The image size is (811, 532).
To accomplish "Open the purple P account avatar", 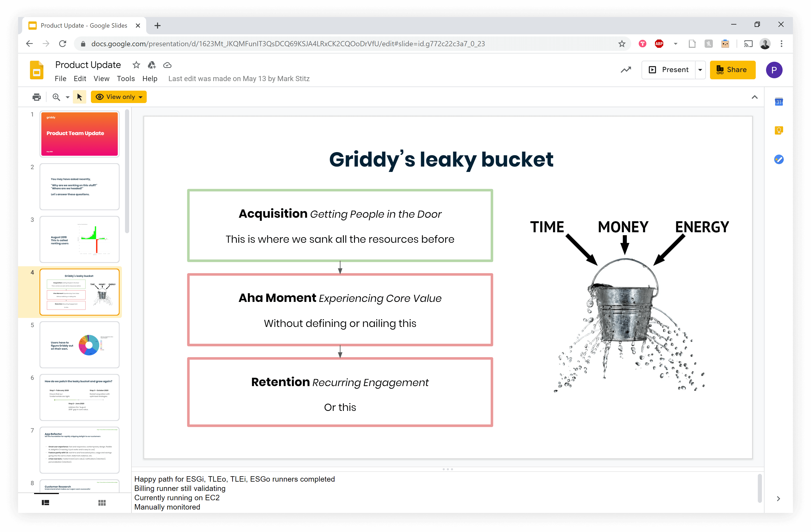I will point(774,70).
